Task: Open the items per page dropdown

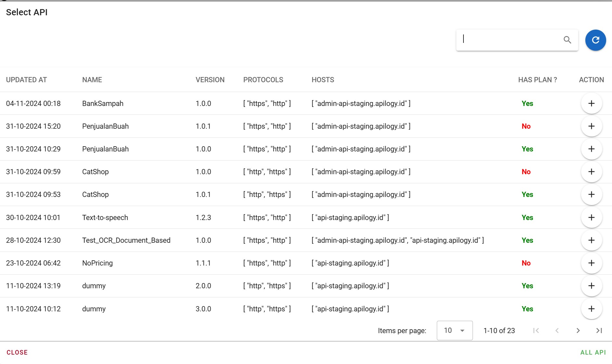Action: pyautogui.click(x=454, y=331)
